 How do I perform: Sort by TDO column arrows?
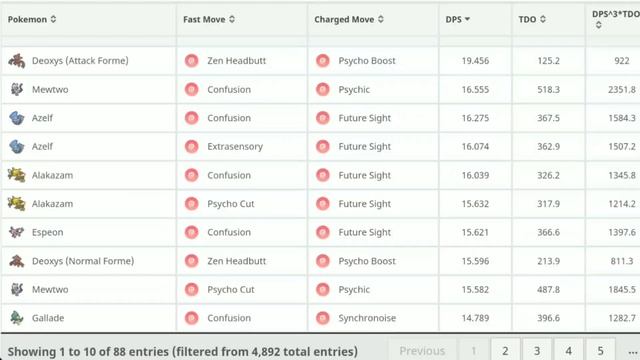543,19
